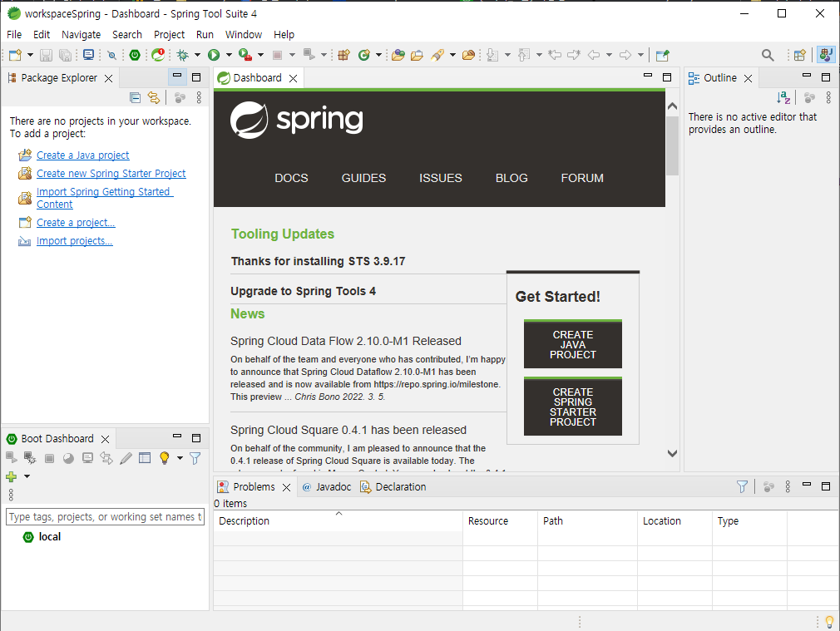
Task: Click BLOG in the Spring dashboard navigation
Action: [511, 178]
